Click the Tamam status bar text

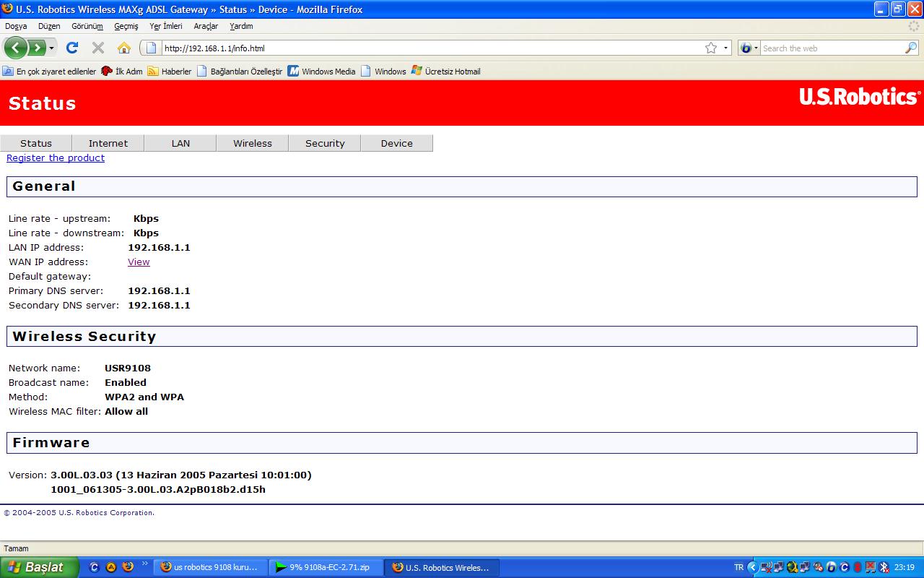click(16, 548)
